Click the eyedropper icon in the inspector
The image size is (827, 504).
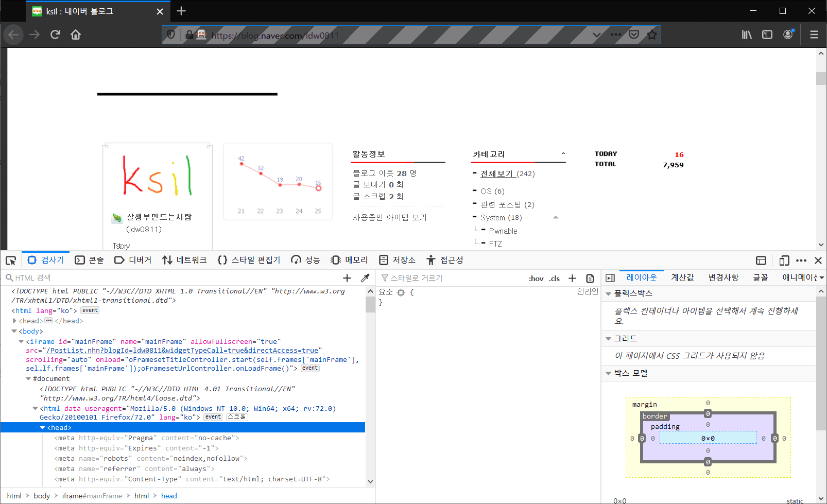[x=365, y=278]
